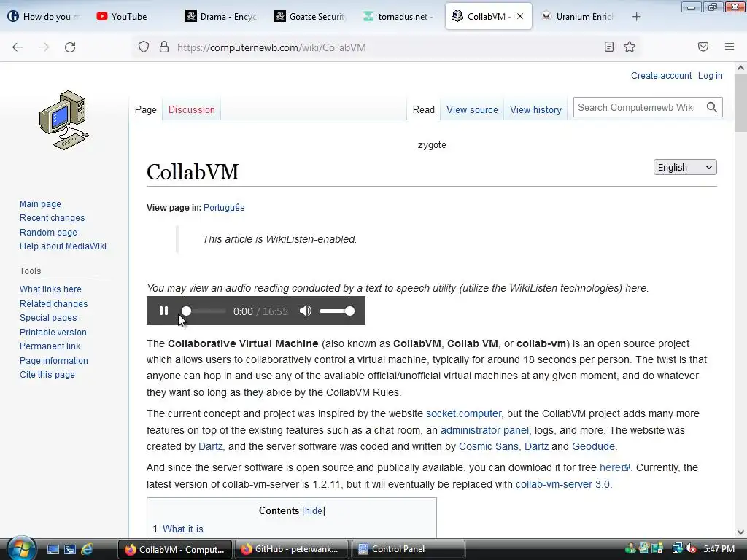Open the administrator panel link
Image resolution: width=747 pixels, height=560 pixels.
coord(484,430)
